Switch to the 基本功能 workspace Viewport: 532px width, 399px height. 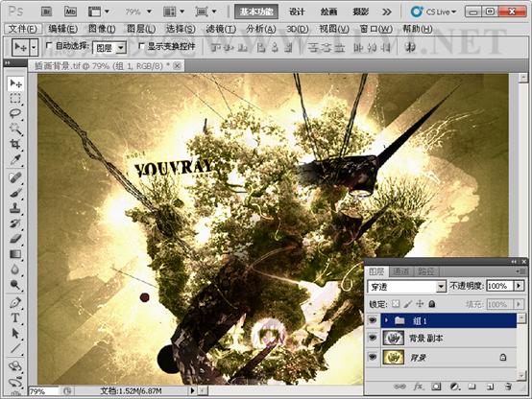coord(256,12)
